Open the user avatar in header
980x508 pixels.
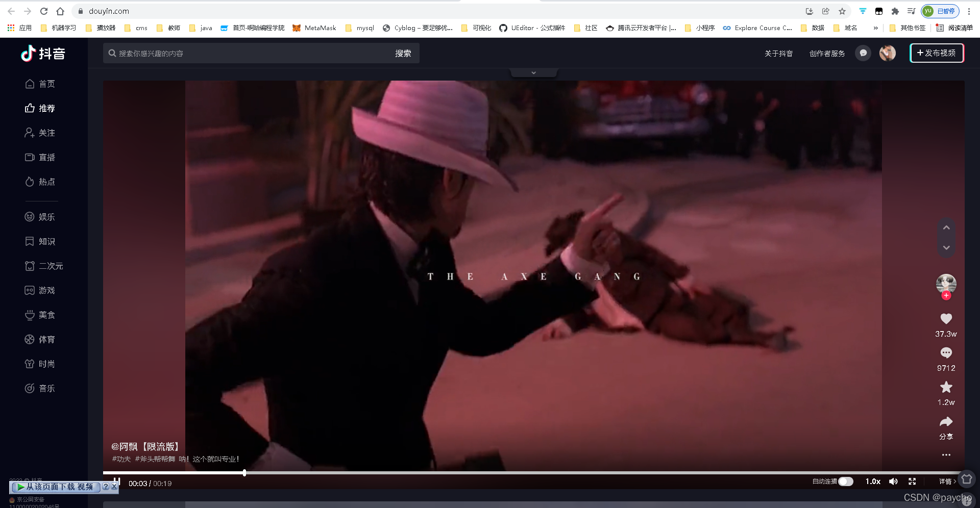click(888, 53)
